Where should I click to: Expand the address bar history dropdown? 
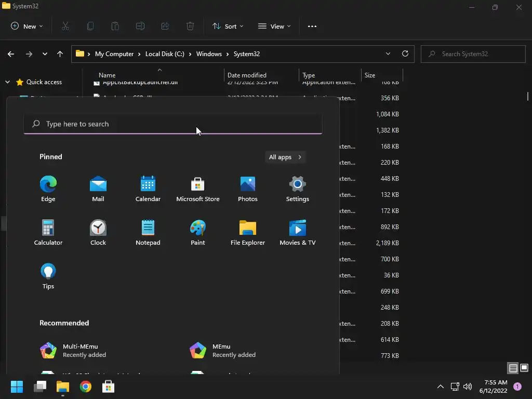point(388,54)
